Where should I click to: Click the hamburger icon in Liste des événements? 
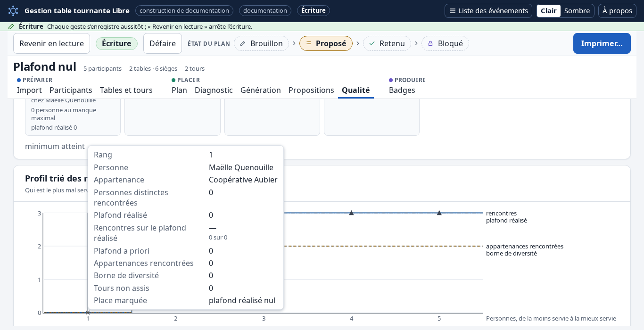[452, 11]
